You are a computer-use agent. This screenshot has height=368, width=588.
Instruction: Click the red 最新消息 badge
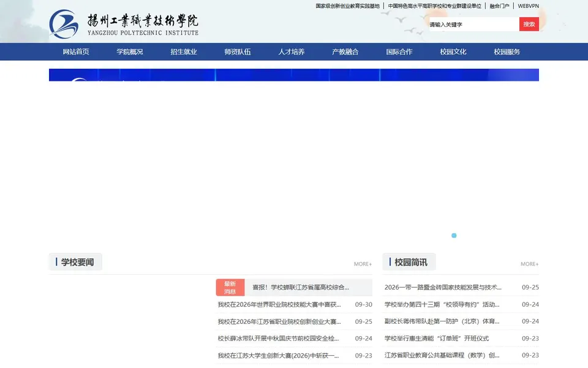230,288
